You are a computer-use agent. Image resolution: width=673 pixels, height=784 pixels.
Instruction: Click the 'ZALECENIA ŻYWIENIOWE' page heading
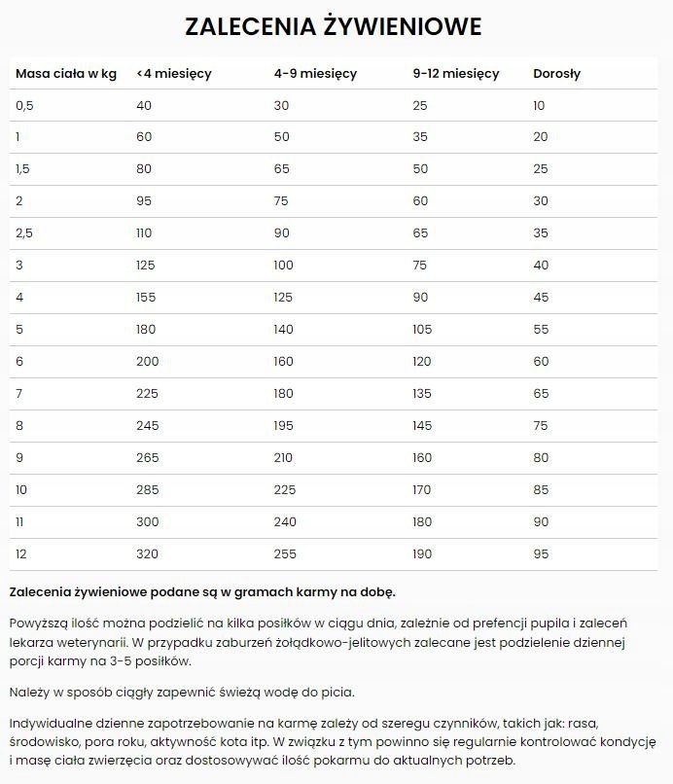point(333,26)
